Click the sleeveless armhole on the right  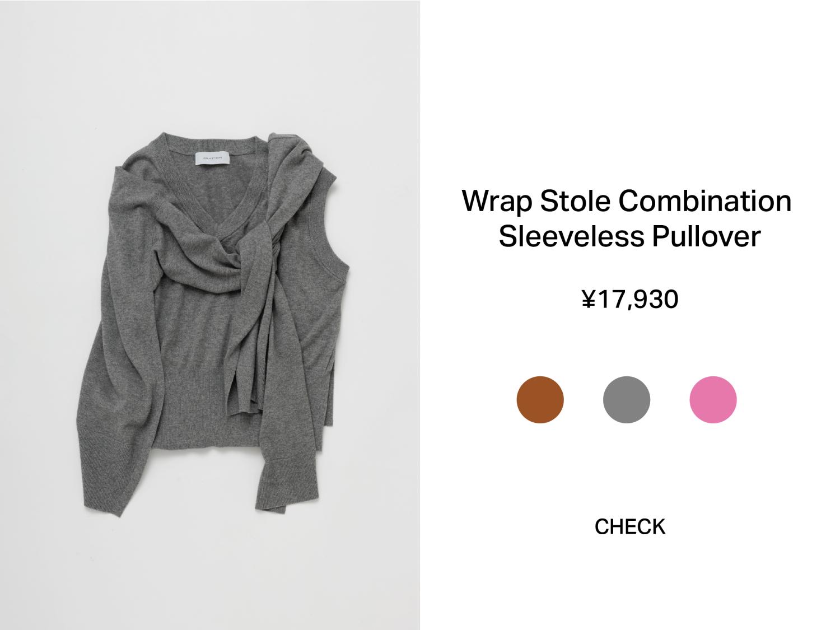(x=330, y=235)
